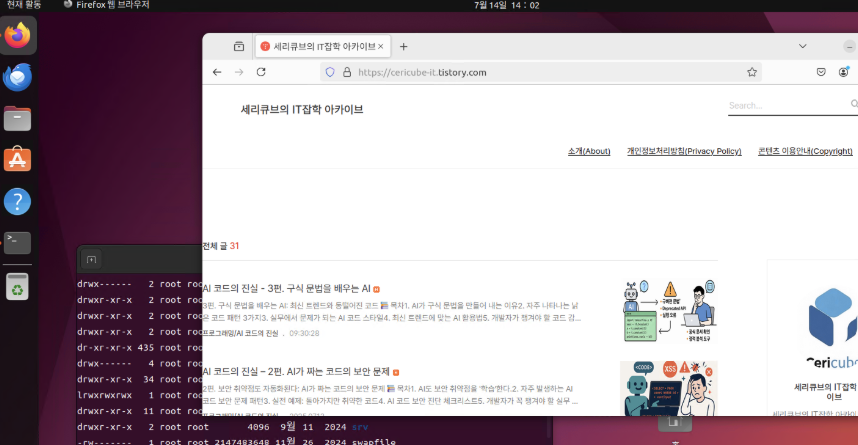Image resolution: width=858 pixels, height=445 pixels.
Task: Click the terminal window's new tab button
Action: tap(91, 259)
